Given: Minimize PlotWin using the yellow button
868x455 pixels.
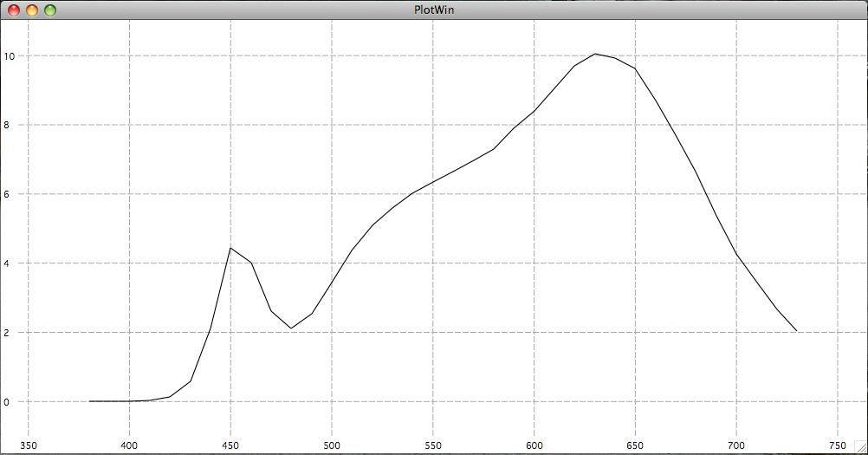Looking at the screenshot, I should coord(32,10).
